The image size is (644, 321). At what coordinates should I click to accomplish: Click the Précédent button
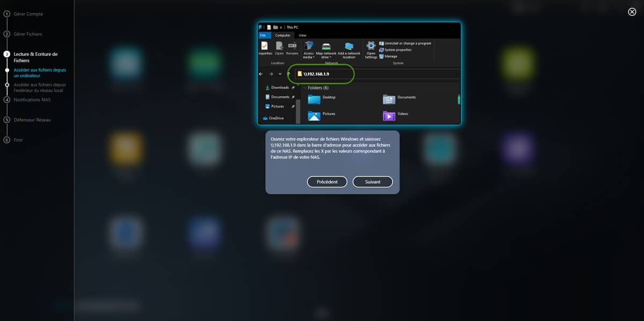327,182
